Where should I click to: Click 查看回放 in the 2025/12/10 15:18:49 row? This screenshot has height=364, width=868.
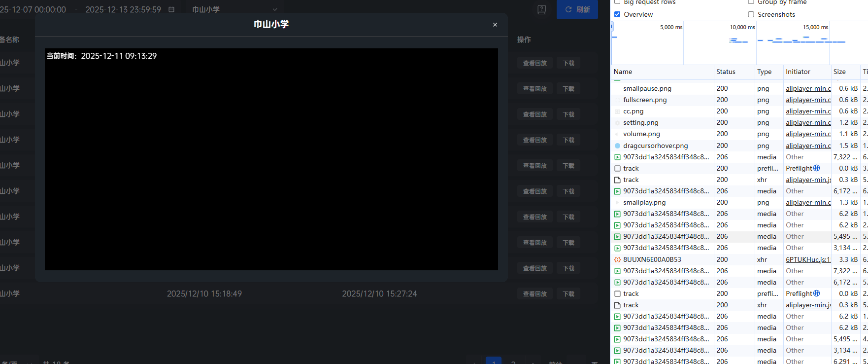coord(535,294)
